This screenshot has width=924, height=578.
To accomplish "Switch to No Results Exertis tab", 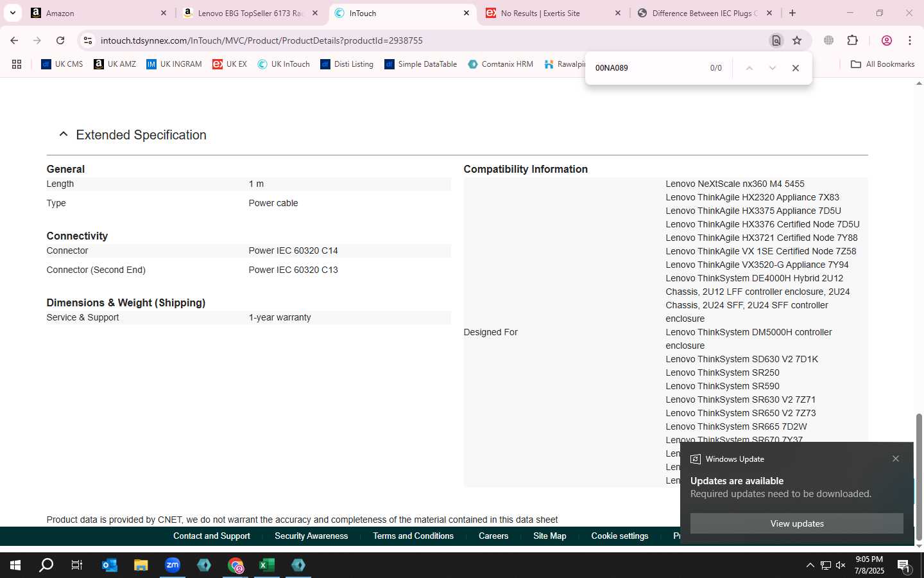I will 553,13.
